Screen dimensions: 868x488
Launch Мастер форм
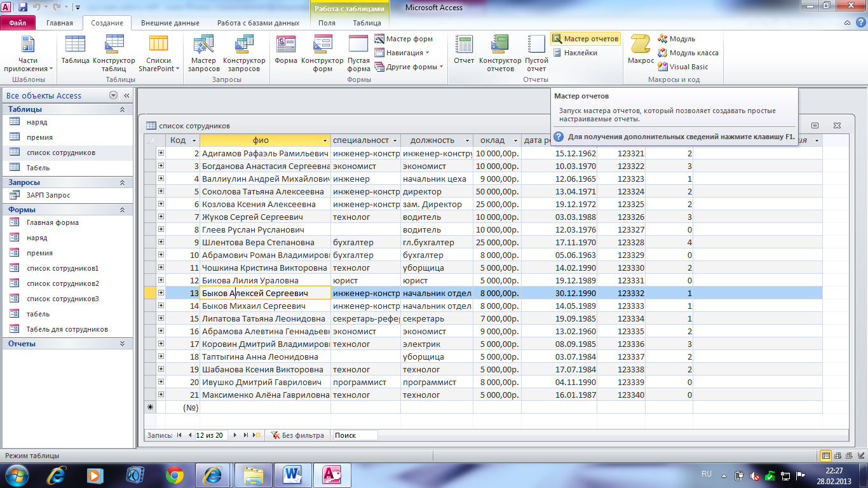[403, 39]
